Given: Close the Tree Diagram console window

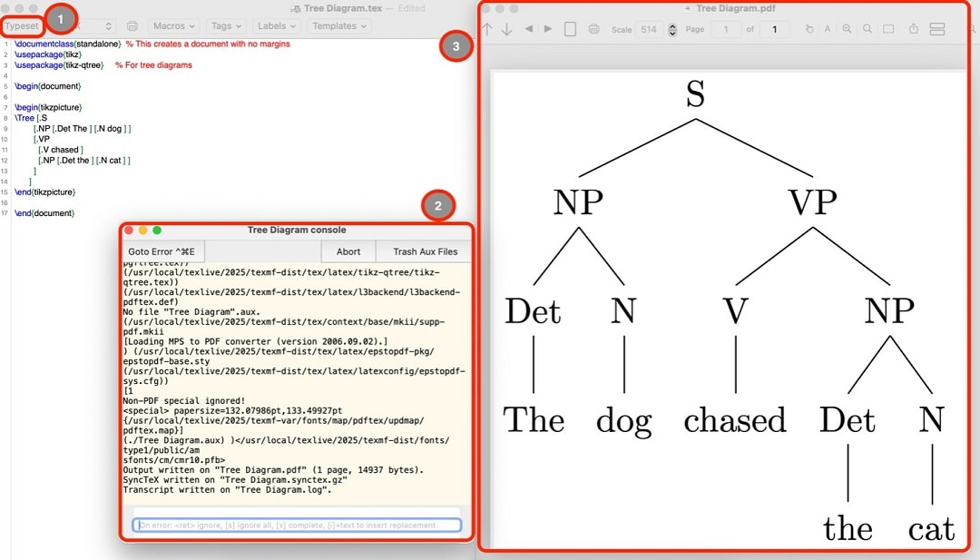Looking at the screenshot, I should [x=129, y=230].
